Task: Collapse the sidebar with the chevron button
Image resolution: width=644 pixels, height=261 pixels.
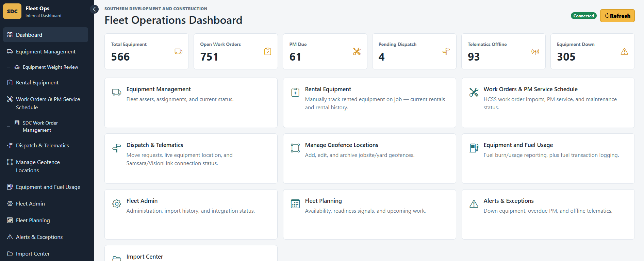Action: click(x=94, y=9)
